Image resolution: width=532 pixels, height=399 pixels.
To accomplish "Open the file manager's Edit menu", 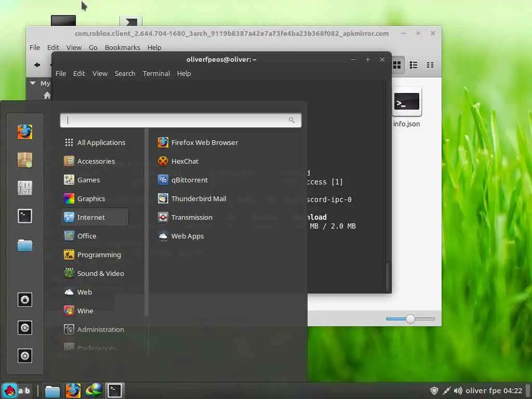I will (53, 47).
